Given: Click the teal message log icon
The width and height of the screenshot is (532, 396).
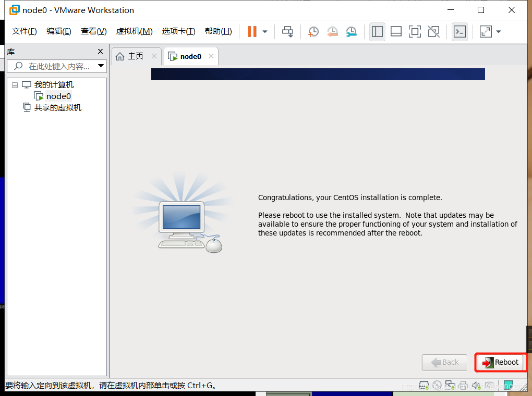Looking at the screenshot, I should (x=508, y=386).
